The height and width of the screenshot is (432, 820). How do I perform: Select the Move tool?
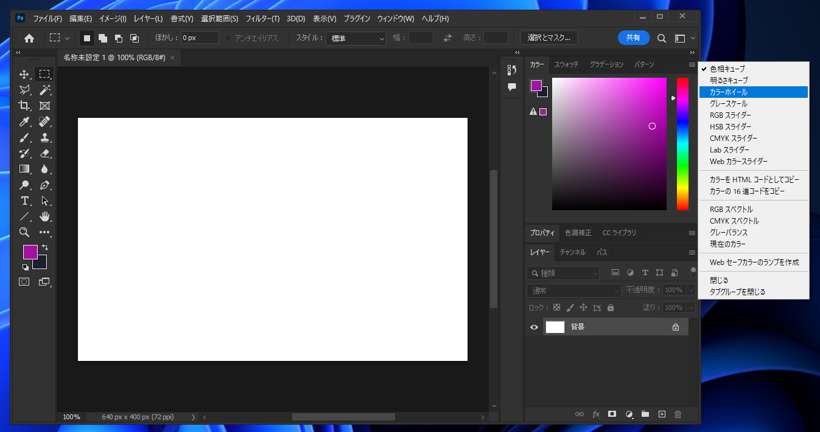24,74
